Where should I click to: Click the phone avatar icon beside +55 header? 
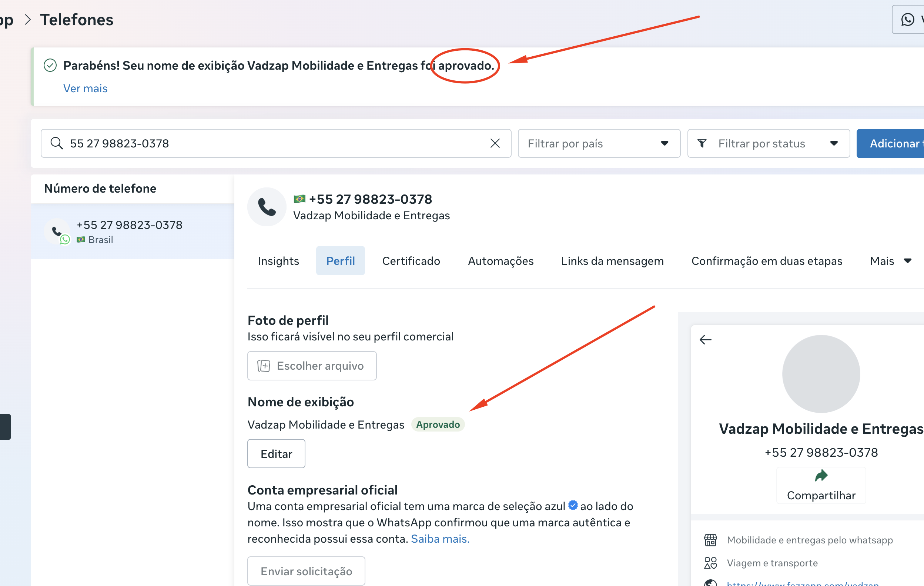267,207
